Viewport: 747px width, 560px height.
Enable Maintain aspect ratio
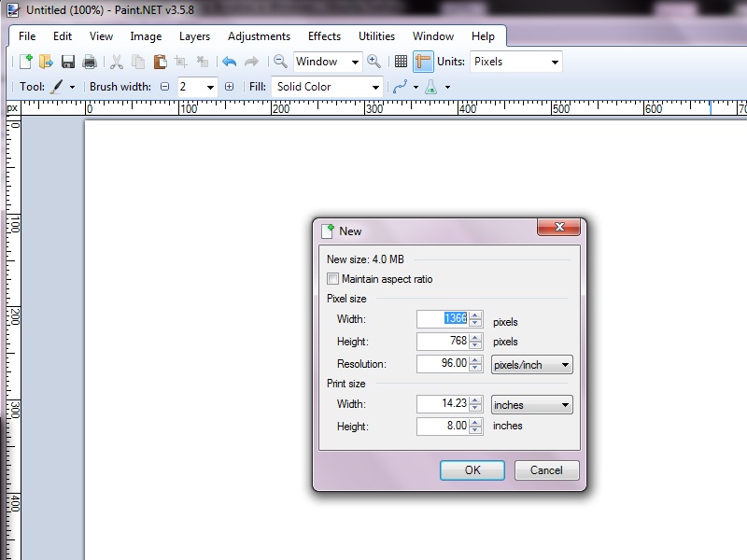333,278
